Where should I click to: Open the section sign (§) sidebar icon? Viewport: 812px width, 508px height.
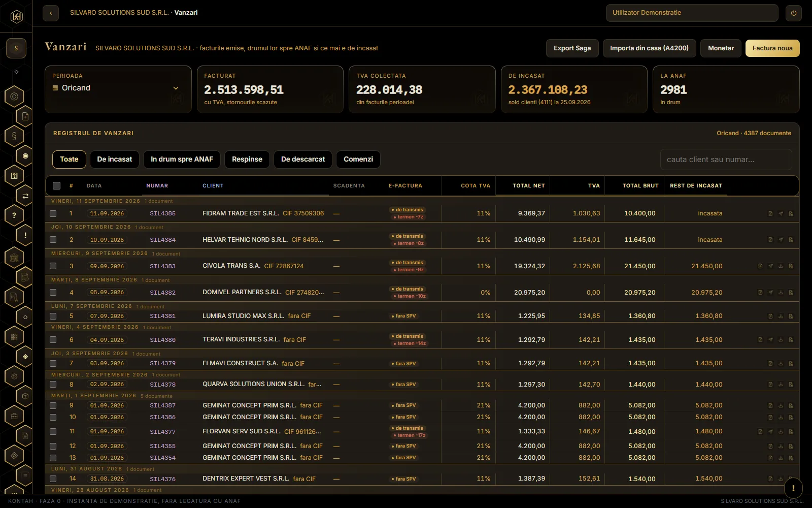tap(14, 136)
